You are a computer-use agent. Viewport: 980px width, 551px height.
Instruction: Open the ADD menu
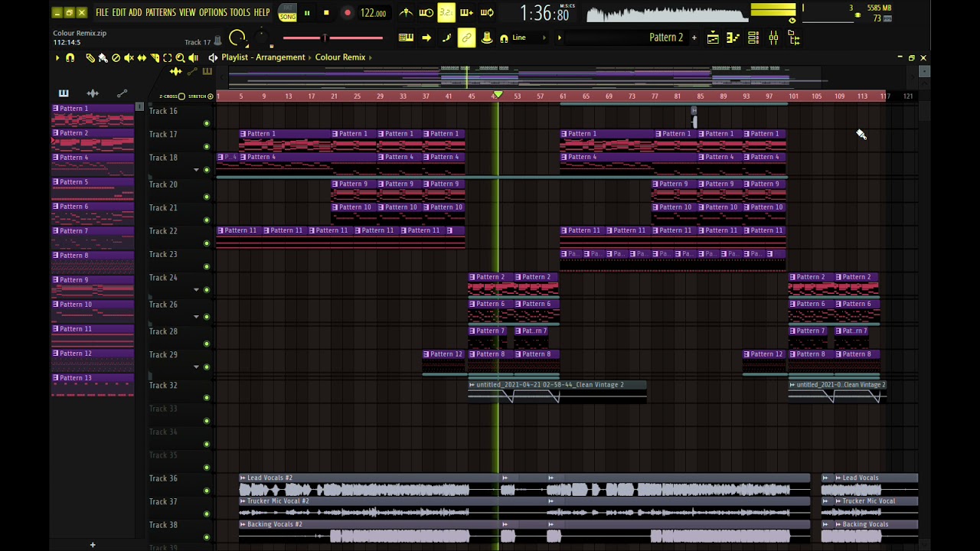tap(136, 13)
